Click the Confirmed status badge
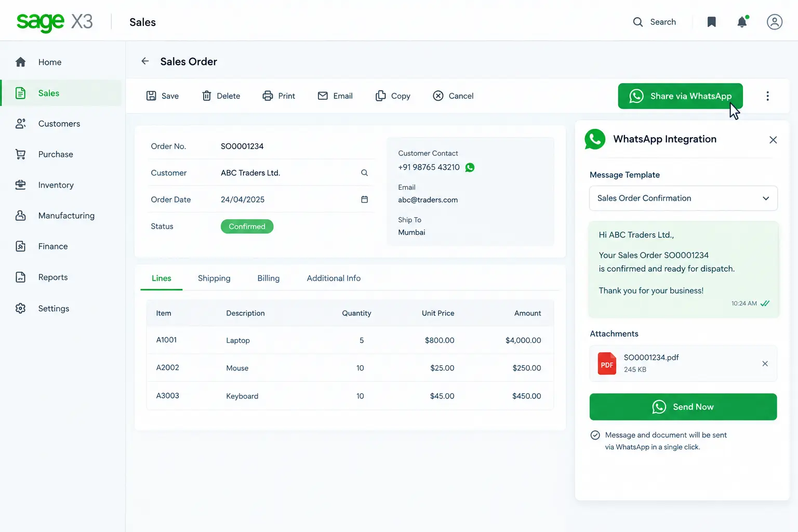Viewport: 798px width, 532px height. coord(247,227)
